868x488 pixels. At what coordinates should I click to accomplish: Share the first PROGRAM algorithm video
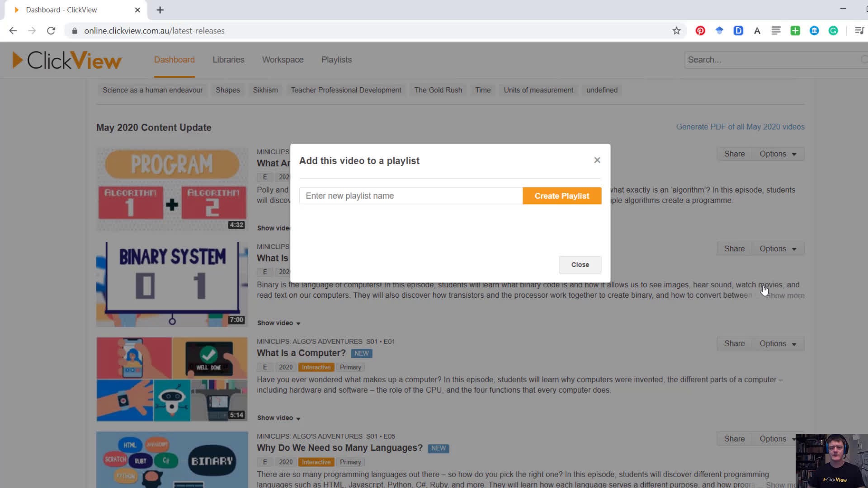pyautogui.click(x=734, y=154)
